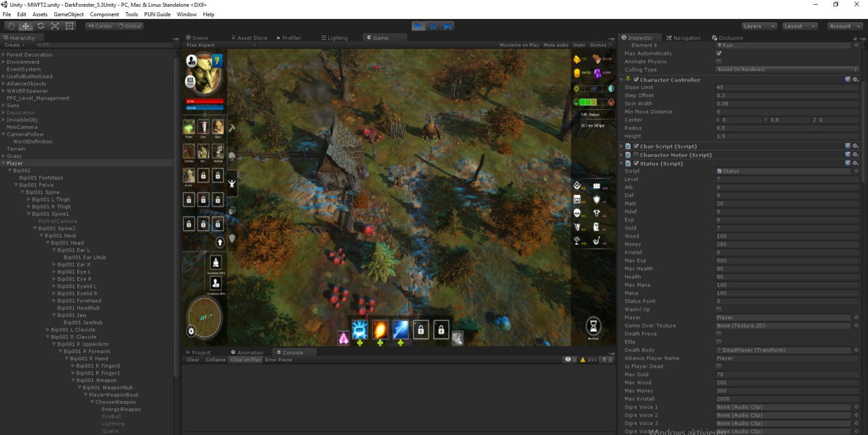868x435 pixels.
Task: Collapse the Character Controller component foldout
Action: (622, 79)
